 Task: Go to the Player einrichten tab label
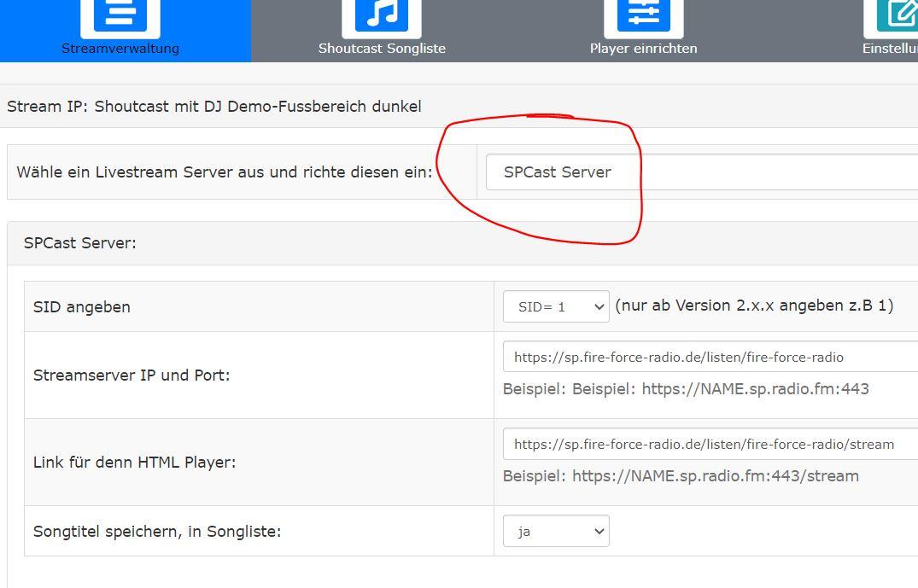pos(643,49)
